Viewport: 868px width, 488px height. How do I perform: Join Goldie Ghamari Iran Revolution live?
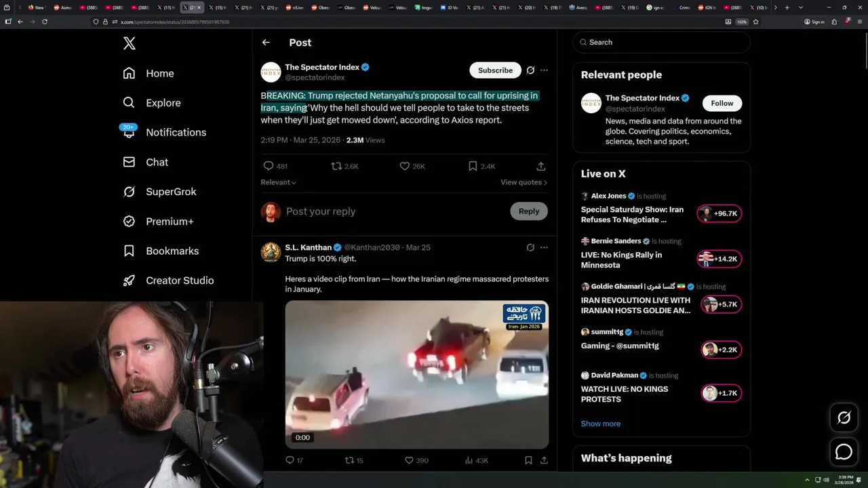(635, 306)
